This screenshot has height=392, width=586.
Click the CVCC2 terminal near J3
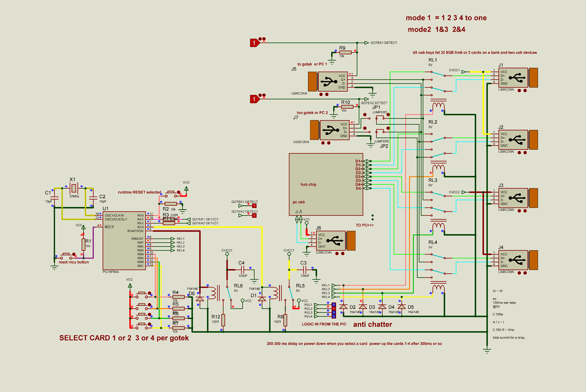pyautogui.click(x=464, y=192)
